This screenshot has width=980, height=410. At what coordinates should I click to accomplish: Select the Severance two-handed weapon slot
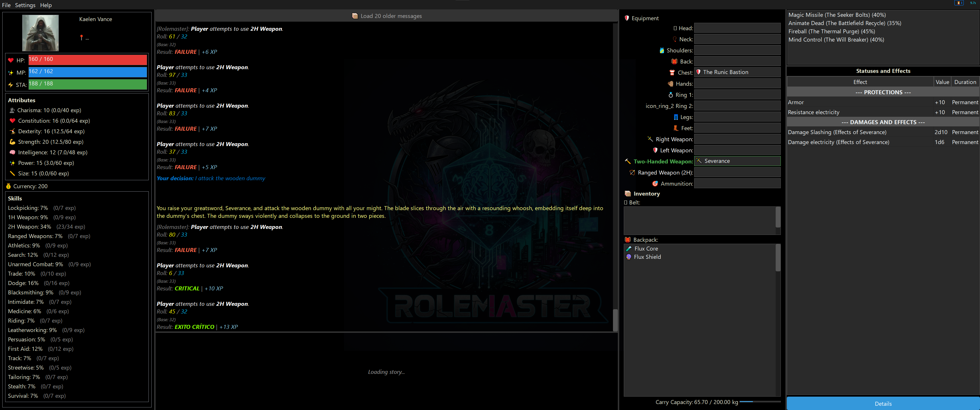click(x=737, y=161)
